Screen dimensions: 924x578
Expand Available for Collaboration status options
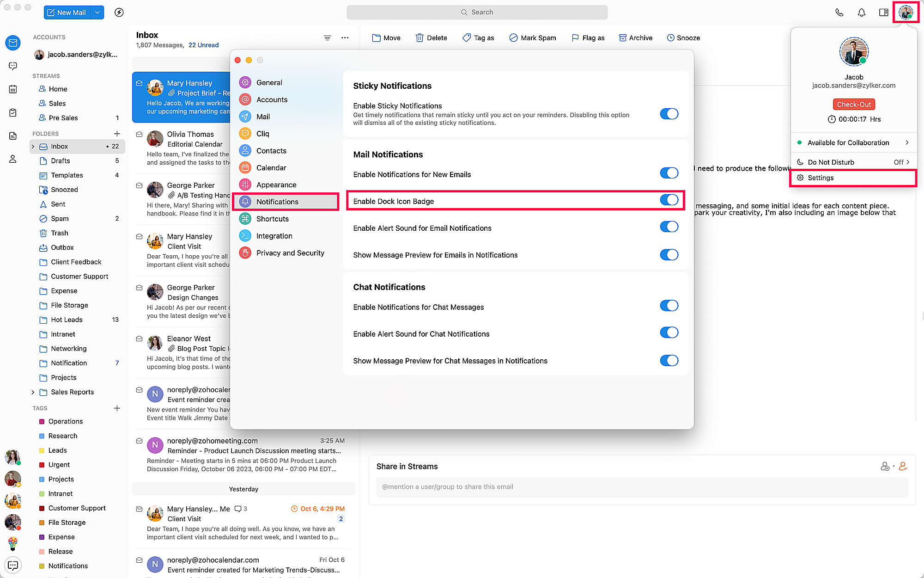(907, 142)
